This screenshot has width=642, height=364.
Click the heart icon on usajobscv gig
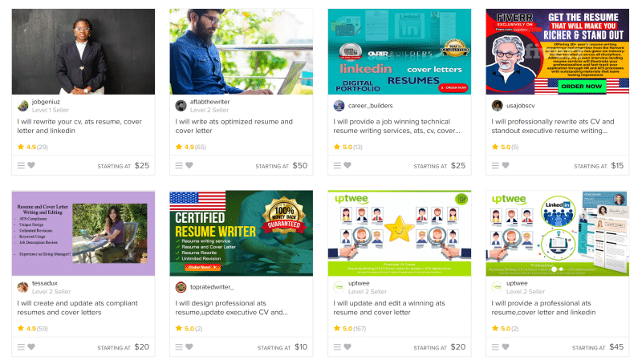click(x=506, y=165)
